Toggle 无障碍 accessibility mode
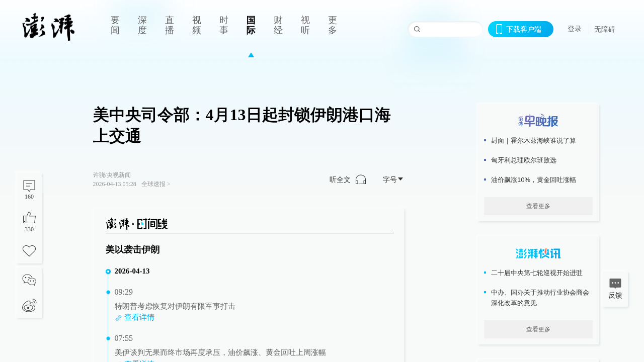 pyautogui.click(x=604, y=29)
